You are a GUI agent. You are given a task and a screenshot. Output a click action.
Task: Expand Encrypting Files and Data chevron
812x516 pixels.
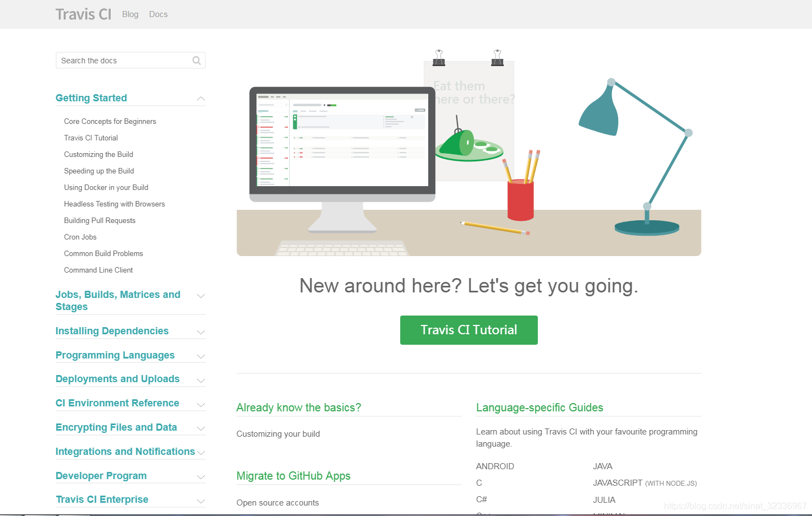tap(201, 428)
